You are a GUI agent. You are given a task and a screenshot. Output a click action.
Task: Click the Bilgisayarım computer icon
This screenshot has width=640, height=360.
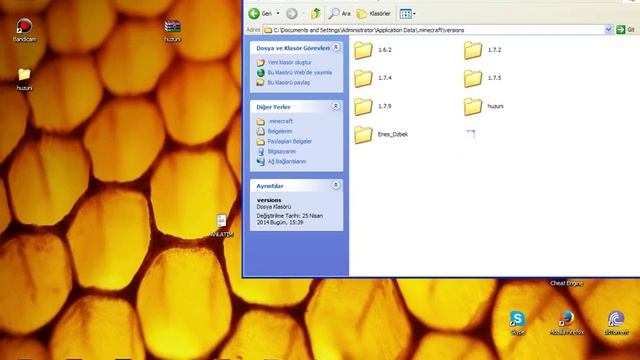tap(260, 151)
